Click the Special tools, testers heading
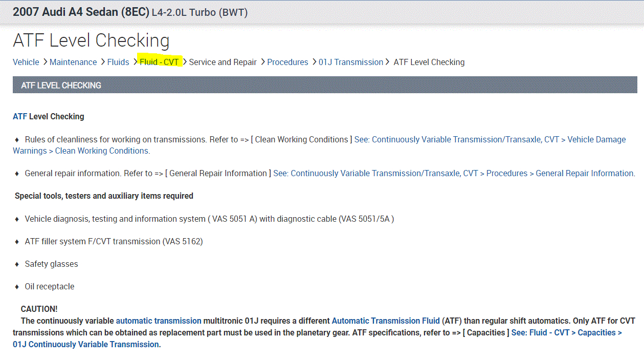 click(x=104, y=196)
